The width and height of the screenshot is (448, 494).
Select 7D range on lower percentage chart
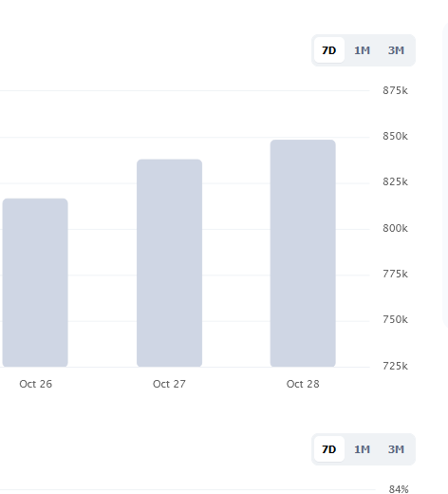[329, 449]
